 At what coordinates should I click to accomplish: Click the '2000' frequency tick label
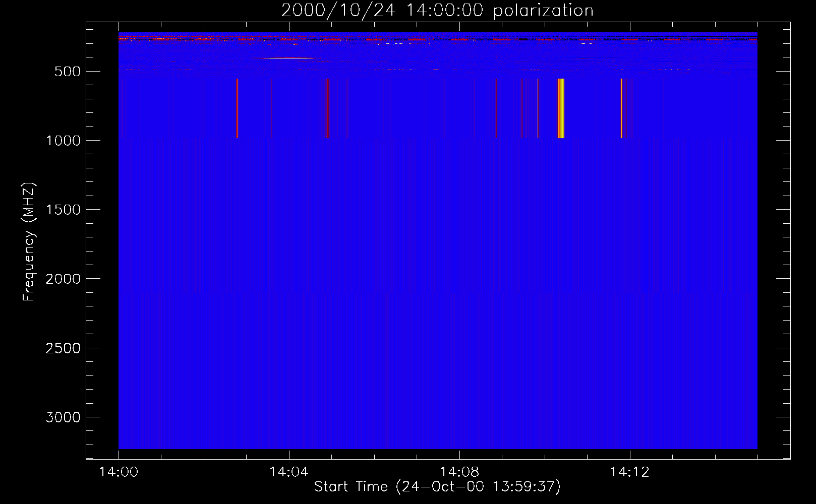(63, 279)
